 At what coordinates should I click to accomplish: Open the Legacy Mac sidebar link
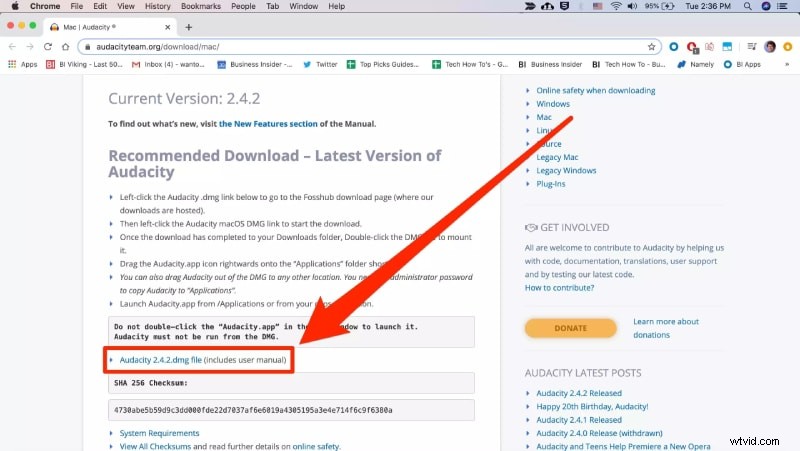pyautogui.click(x=557, y=157)
